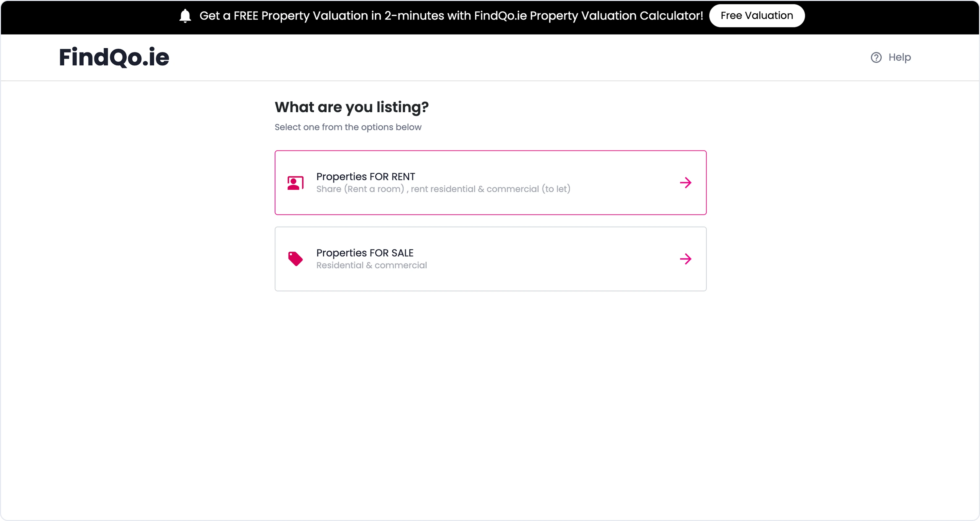Click the FindQo.ie logo
Screen dimensions: 980x521
114,57
